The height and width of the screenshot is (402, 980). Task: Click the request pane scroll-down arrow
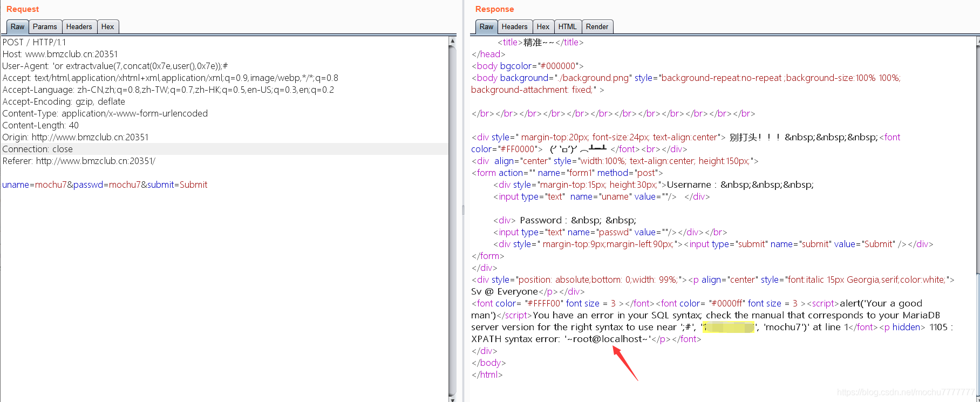pyautogui.click(x=452, y=399)
